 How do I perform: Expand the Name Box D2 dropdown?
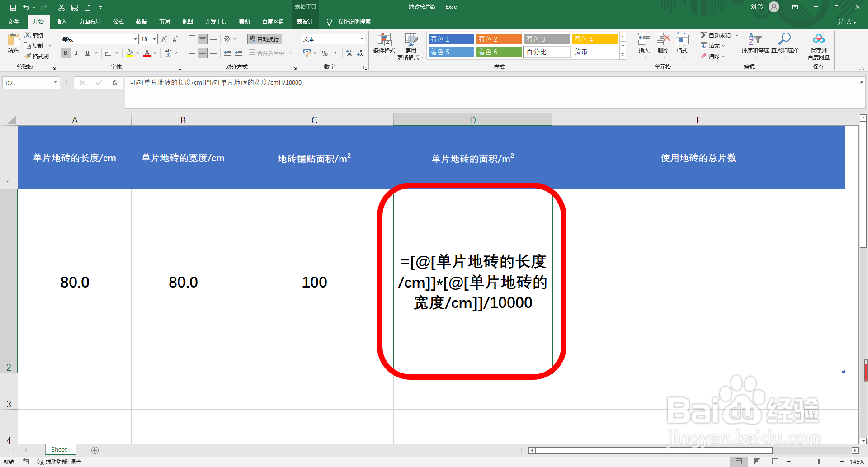[55, 83]
